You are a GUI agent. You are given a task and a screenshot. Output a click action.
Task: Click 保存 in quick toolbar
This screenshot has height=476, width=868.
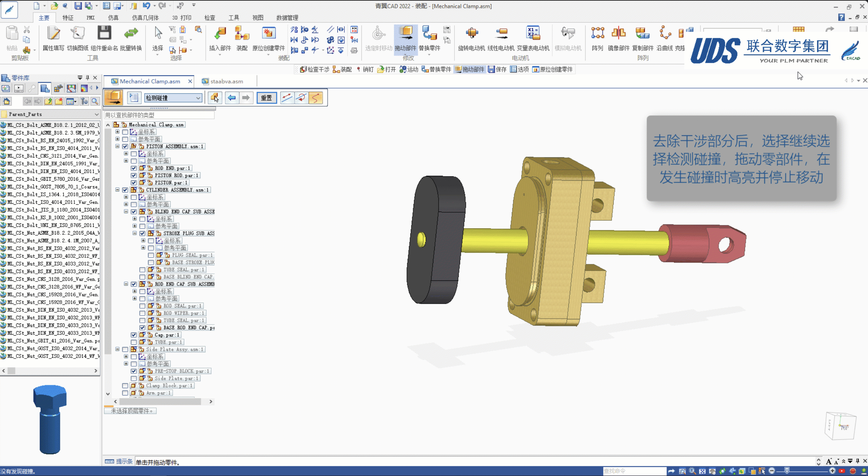497,69
